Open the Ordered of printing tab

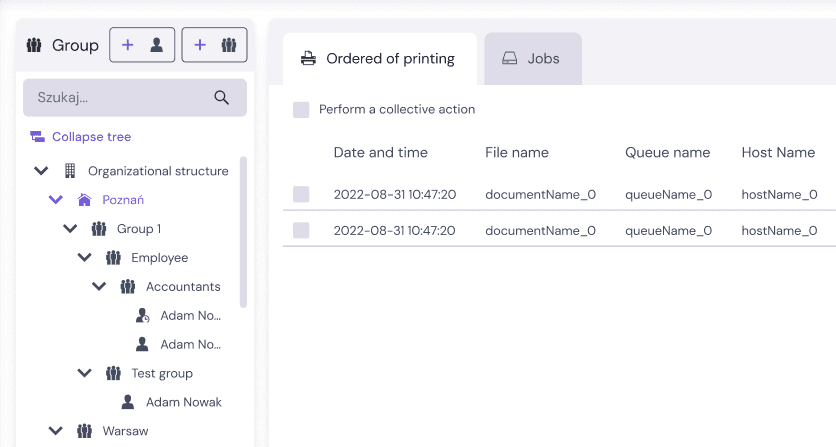pyautogui.click(x=380, y=59)
